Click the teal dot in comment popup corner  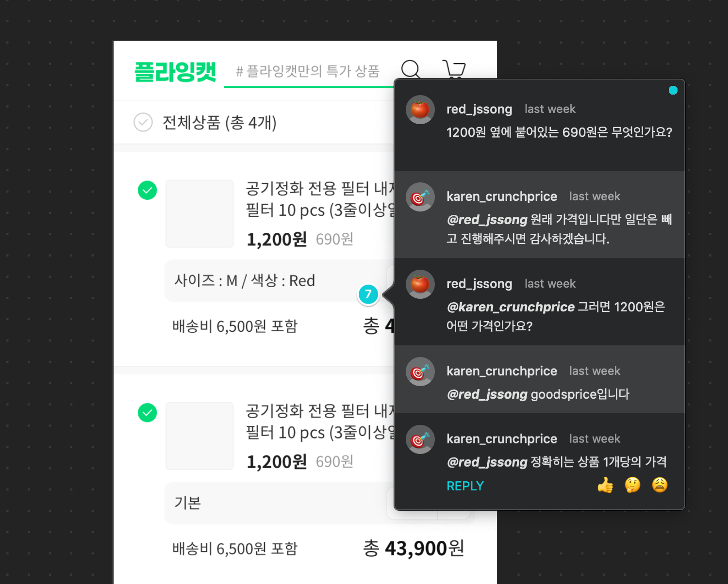(x=673, y=90)
